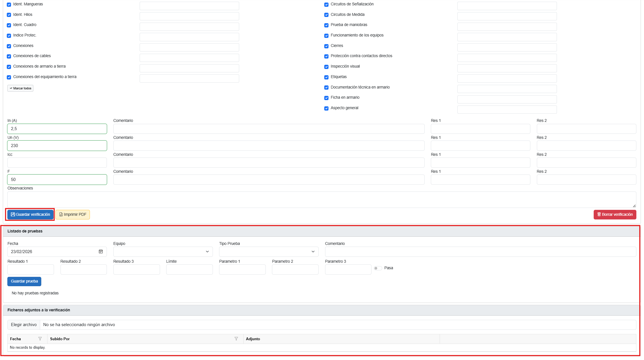This screenshot has height=360, width=644.
Task: Click Elegir archivo file chooser
Action: [24, 325]
